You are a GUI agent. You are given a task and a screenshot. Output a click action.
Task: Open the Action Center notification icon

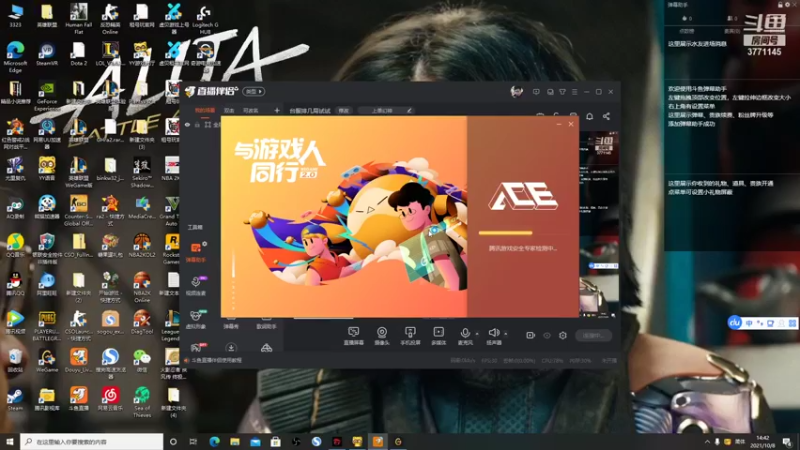coord(787,441)
